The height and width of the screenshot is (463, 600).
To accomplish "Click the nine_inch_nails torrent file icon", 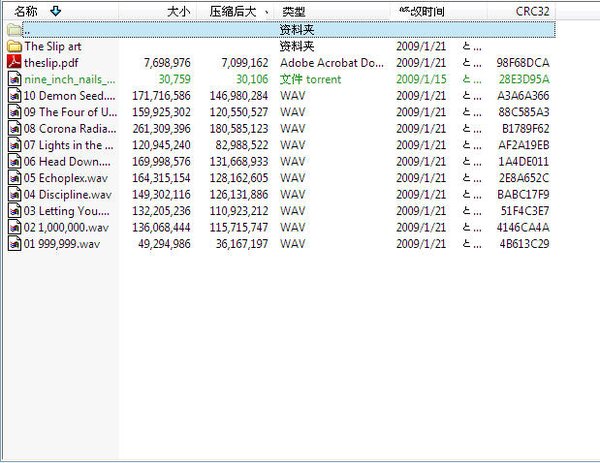I will (15, 79).
